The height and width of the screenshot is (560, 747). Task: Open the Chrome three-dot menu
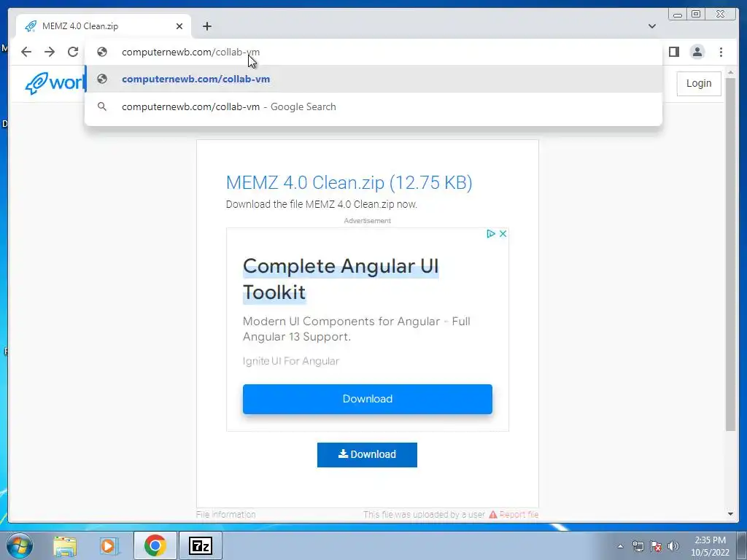pos(721,52)
